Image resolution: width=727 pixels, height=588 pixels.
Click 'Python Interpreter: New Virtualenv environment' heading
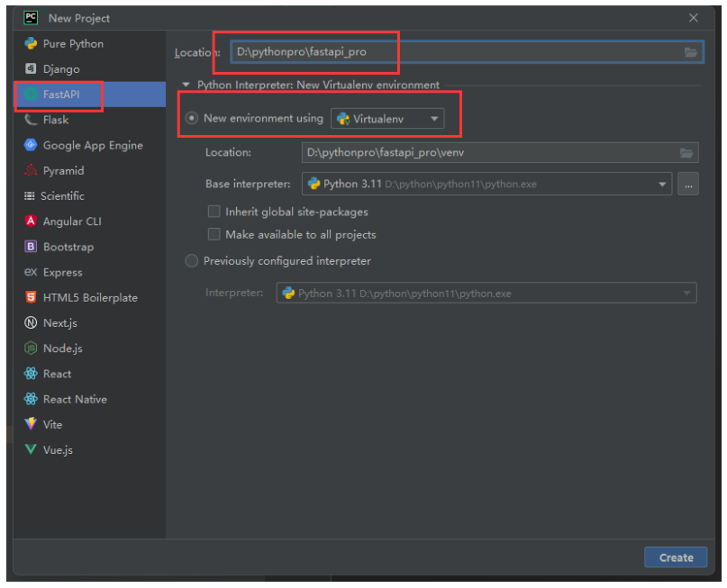pos(318,85)
